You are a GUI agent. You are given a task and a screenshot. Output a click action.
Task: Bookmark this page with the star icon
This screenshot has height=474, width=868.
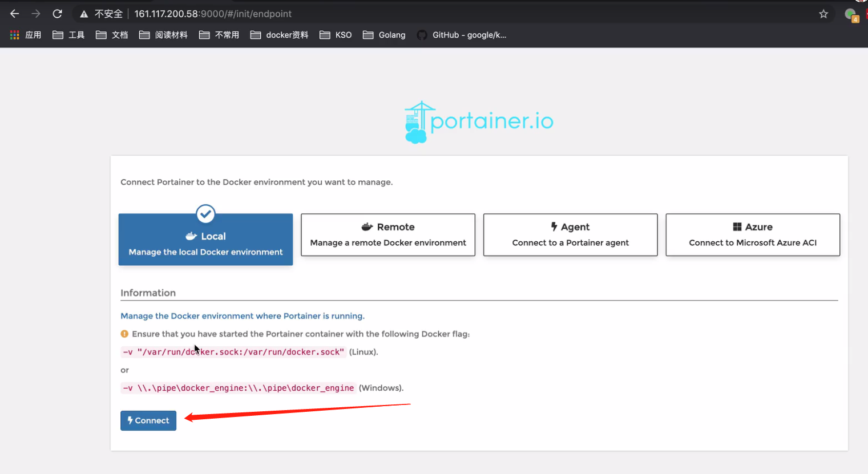point(823,14)
